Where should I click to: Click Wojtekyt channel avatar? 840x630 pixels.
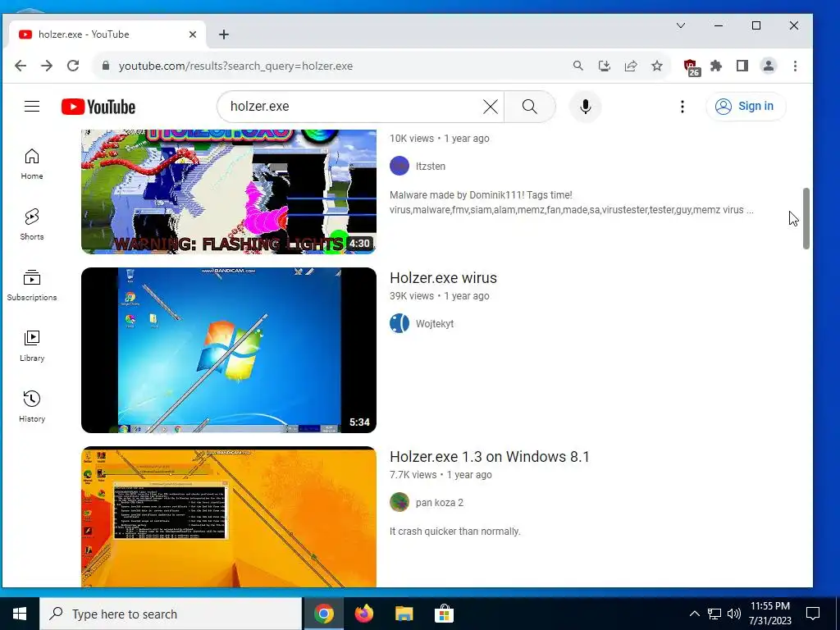tap(399, 323)
